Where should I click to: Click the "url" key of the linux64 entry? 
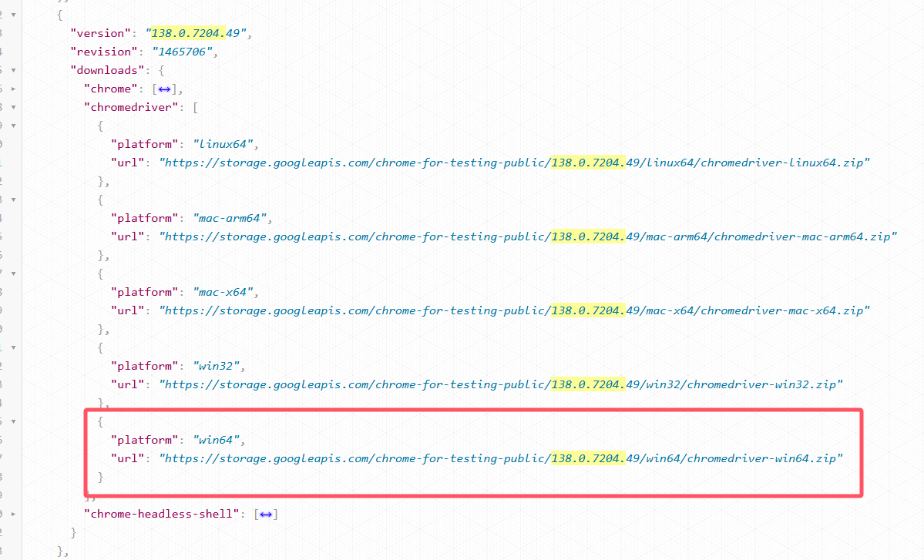(128, 163)
